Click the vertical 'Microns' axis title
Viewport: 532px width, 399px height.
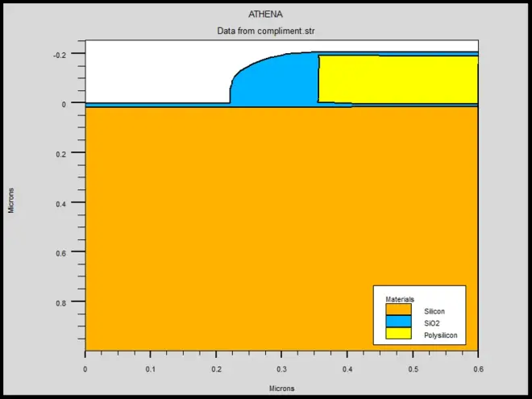click(11, 201)
